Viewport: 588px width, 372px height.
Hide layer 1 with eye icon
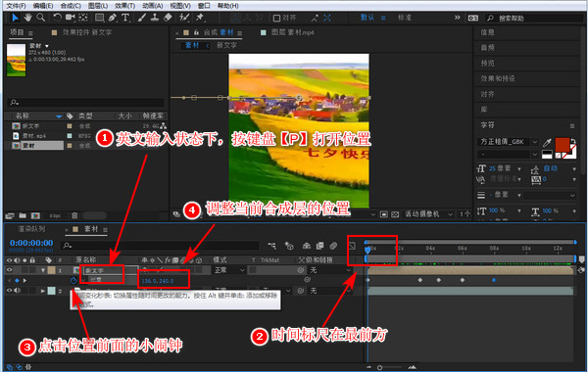click(x=10, y=270)
